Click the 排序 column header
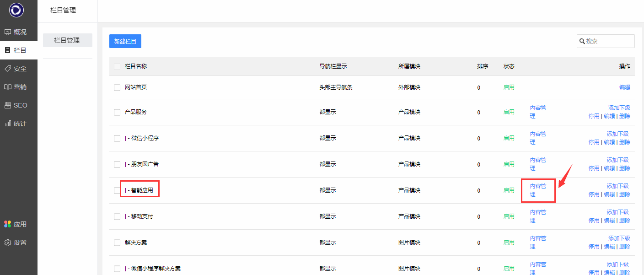 pos(483,66)
